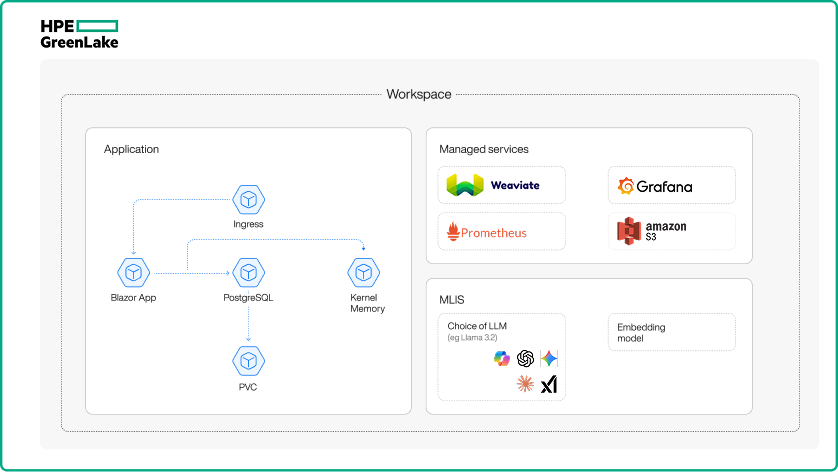
Task: Select the Kernel Memory node icon
Action: [362, 271]
